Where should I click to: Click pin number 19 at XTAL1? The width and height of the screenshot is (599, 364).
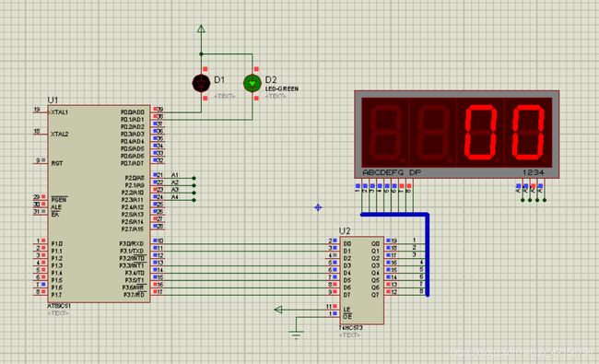37,110
